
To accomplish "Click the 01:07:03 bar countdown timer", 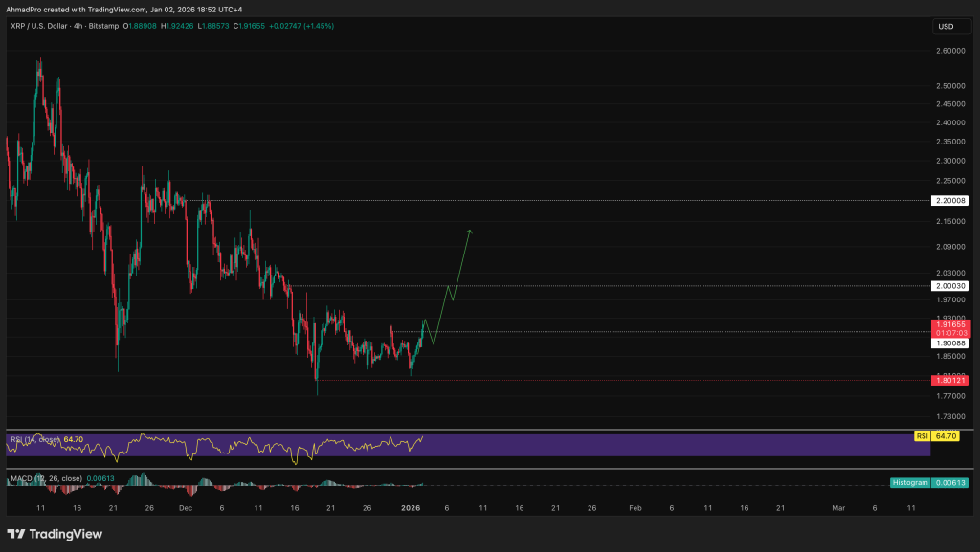I will click(951, 333).
